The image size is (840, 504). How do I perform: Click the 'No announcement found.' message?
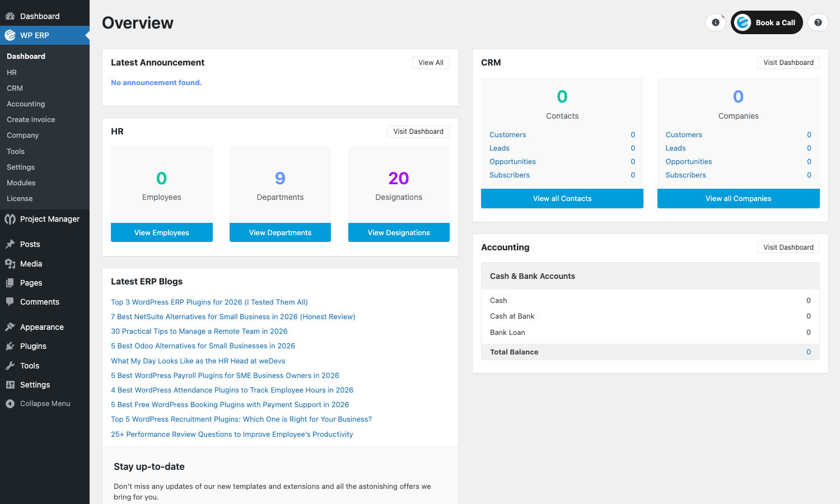click(156, 82)
